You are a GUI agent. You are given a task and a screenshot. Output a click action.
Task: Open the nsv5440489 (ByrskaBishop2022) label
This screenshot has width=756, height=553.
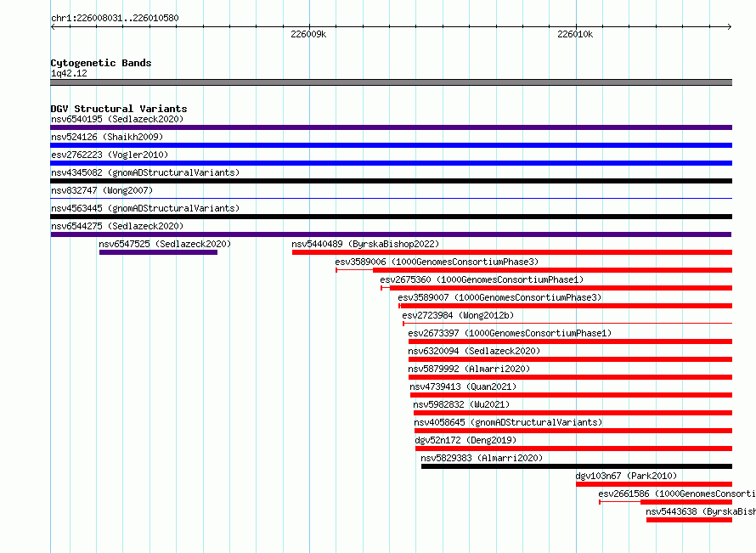(365, 244)
